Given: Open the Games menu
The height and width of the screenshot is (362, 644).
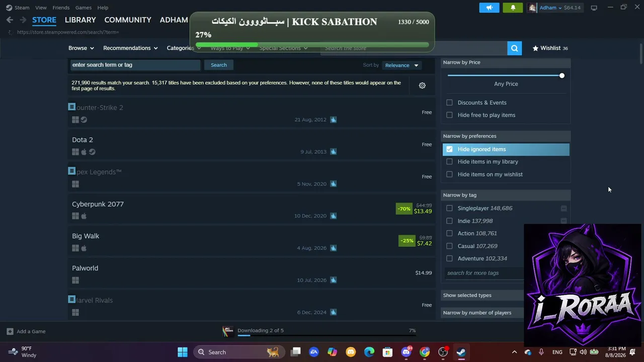Looking at the screenshot, I should pos(84,8).
